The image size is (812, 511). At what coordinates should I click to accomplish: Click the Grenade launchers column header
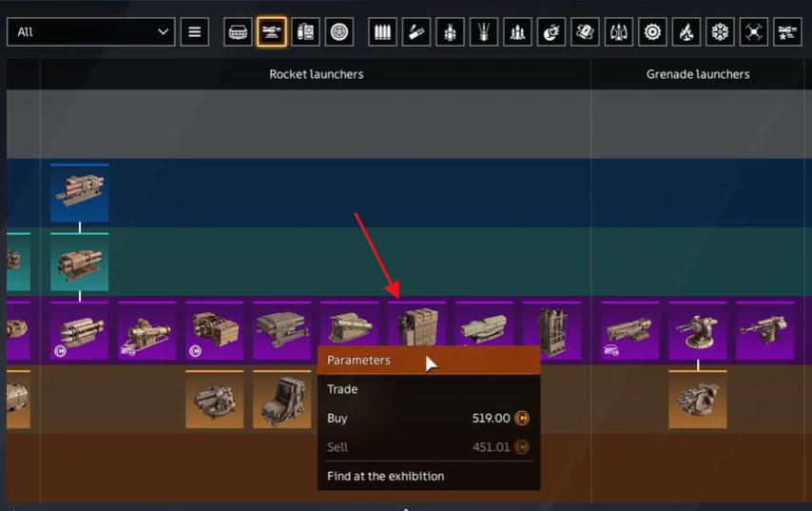698,74
